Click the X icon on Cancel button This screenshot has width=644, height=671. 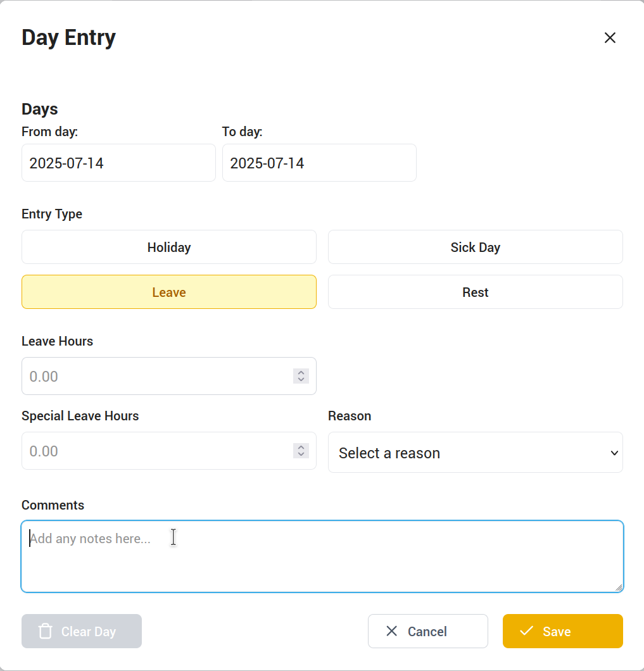coord(392,631)
